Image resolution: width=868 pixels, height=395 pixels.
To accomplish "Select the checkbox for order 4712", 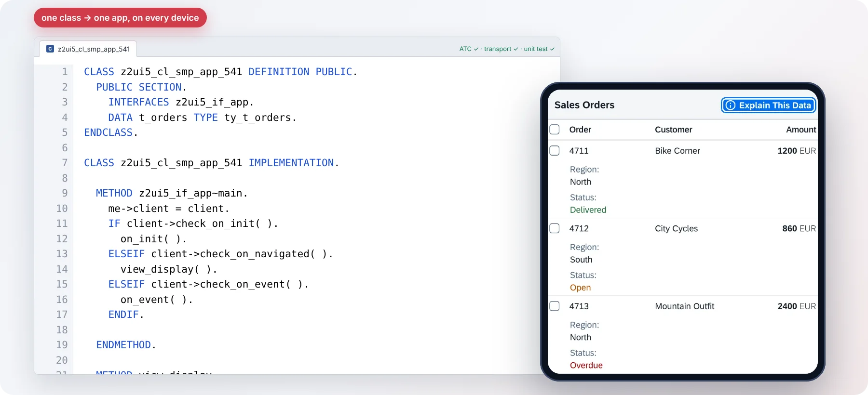I will pyautogui.click(x=555, y=228).
